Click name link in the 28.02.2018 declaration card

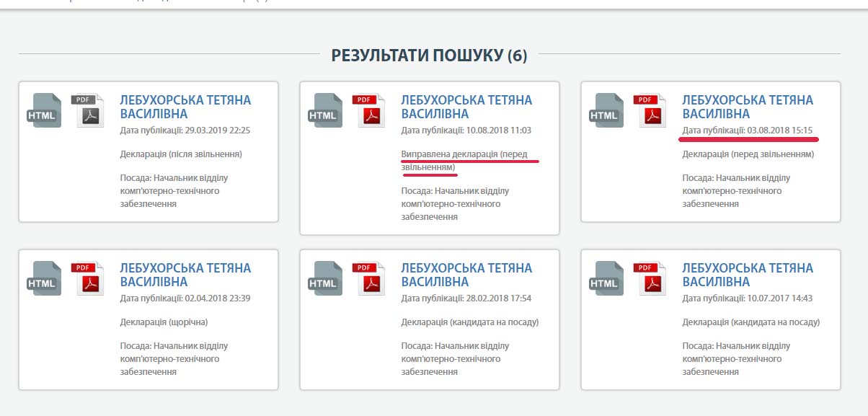point(466,275)
